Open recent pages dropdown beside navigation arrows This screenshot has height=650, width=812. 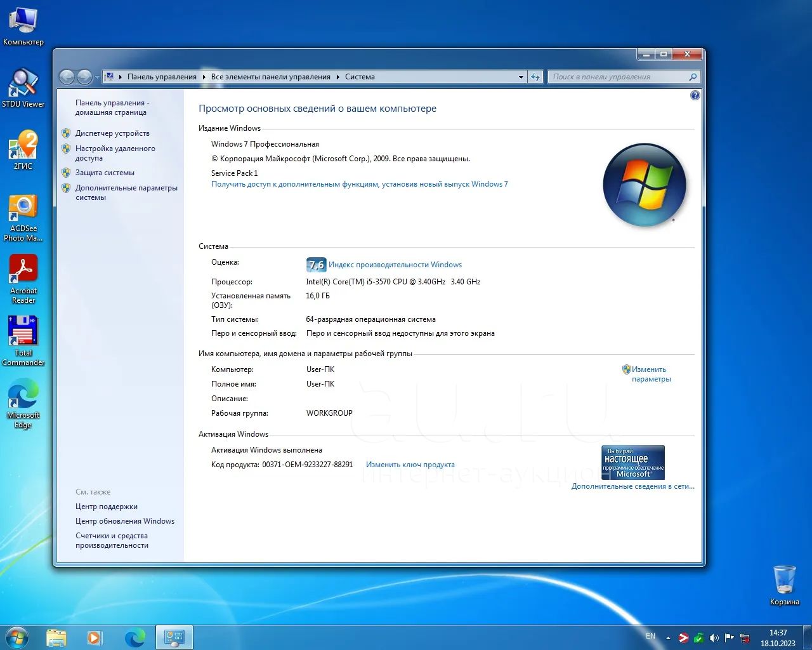tap(97, 77)
